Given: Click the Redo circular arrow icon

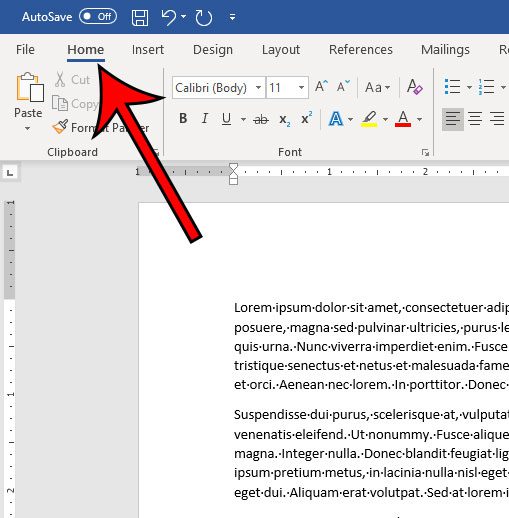Looking at the screenshot, I should pyautogui.click(x=204, y=18).
